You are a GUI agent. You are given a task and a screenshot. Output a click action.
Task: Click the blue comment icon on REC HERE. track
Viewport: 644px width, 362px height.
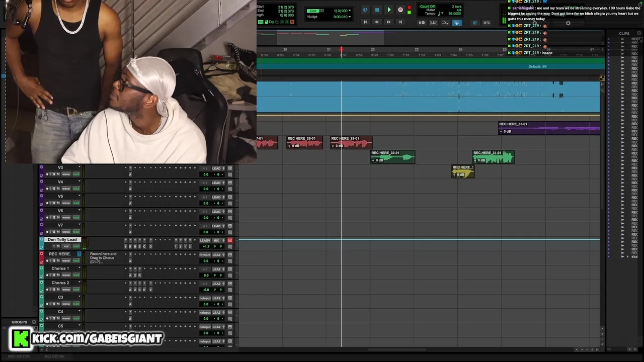(79, 254)
